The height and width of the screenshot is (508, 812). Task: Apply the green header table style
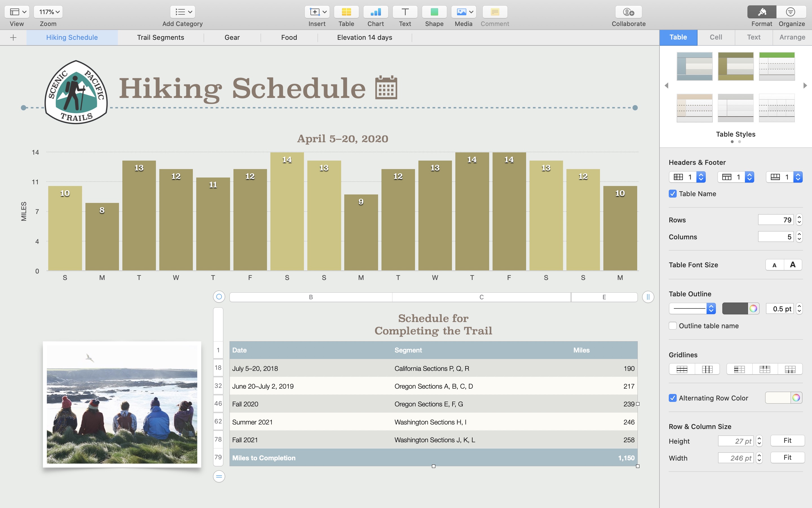(x=777, y=66)
